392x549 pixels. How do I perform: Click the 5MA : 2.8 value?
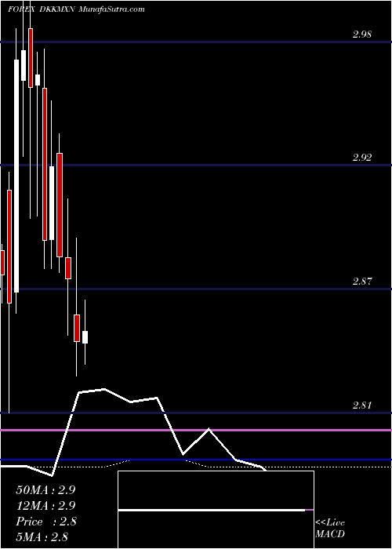(x=42, y=536)
